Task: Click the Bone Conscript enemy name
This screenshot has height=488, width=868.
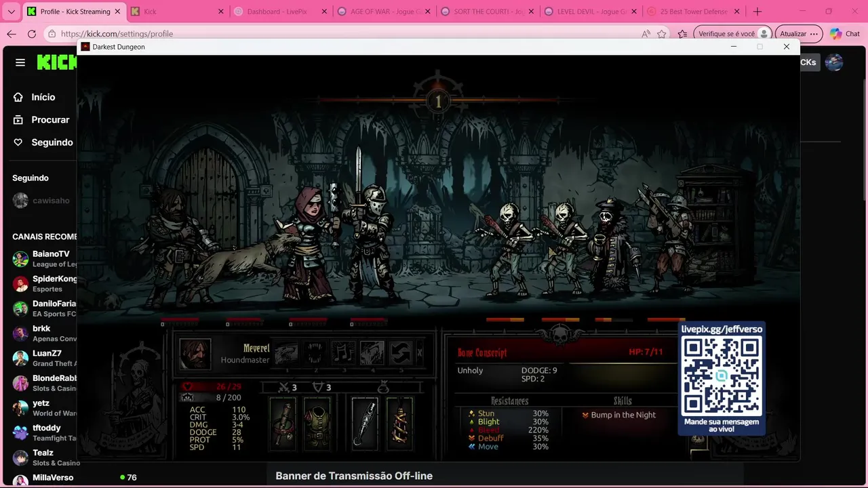Action: coord(482,352)
